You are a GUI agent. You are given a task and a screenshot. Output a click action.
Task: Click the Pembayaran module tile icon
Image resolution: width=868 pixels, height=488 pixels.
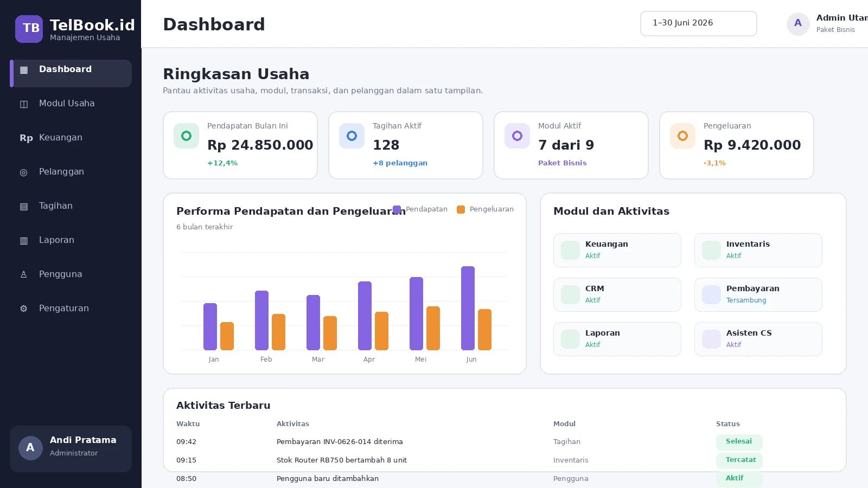711,294
